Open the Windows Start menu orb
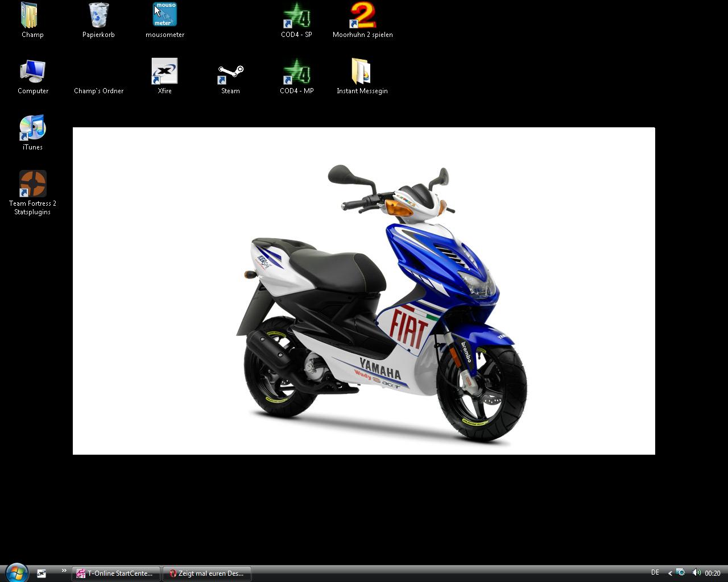Image resolution: width=728 pixels, height=582 pixels. (16, 573)
